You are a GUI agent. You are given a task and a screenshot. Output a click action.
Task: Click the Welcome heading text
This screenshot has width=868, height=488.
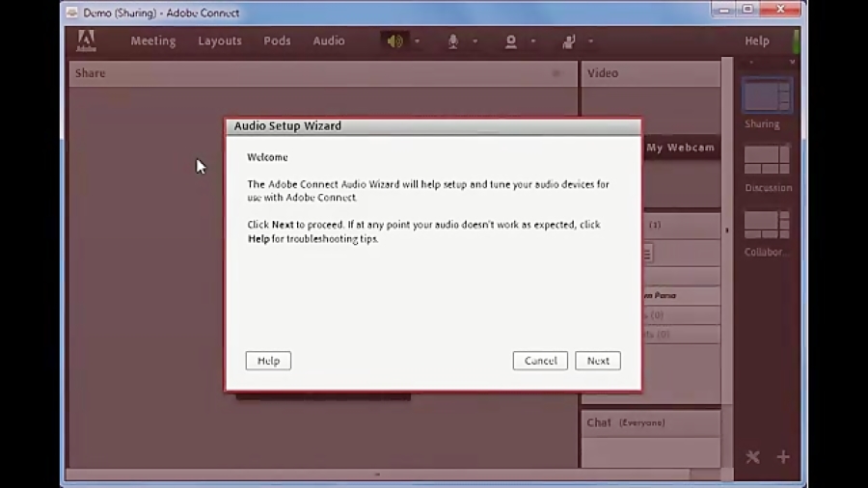[267, 157]
